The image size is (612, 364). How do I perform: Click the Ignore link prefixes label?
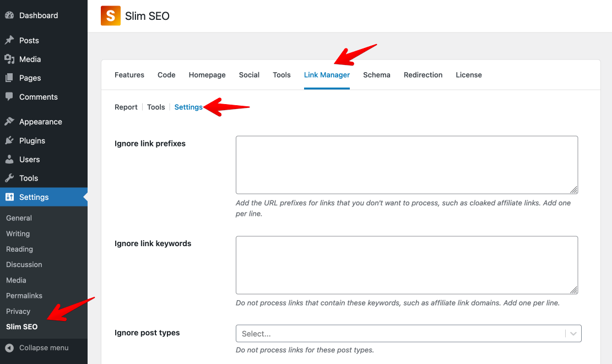150,144
